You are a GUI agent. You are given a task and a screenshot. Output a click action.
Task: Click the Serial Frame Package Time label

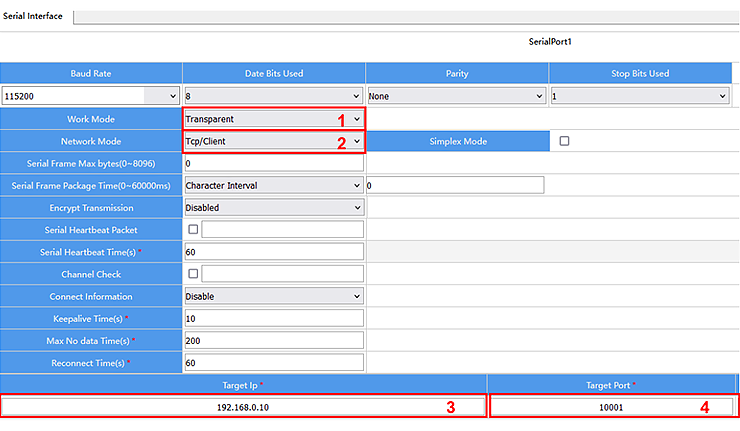[91, 186]
